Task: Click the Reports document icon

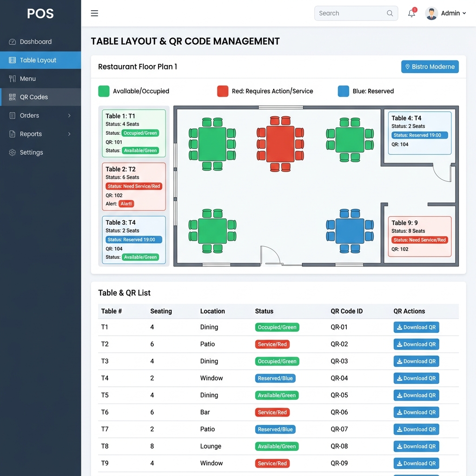Action: (x=13, y=134)
